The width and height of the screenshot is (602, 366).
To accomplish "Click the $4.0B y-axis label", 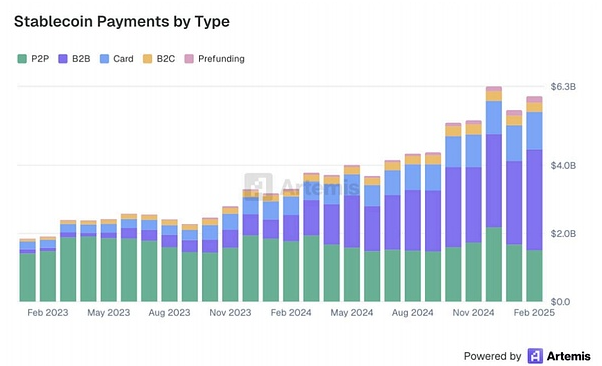I will coord(563,166).
